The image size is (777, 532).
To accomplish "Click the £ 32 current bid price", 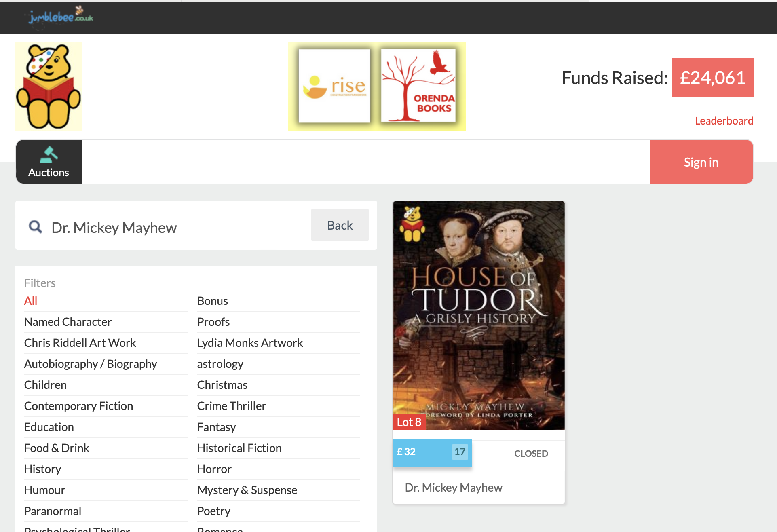I will (x=406, y=452).
